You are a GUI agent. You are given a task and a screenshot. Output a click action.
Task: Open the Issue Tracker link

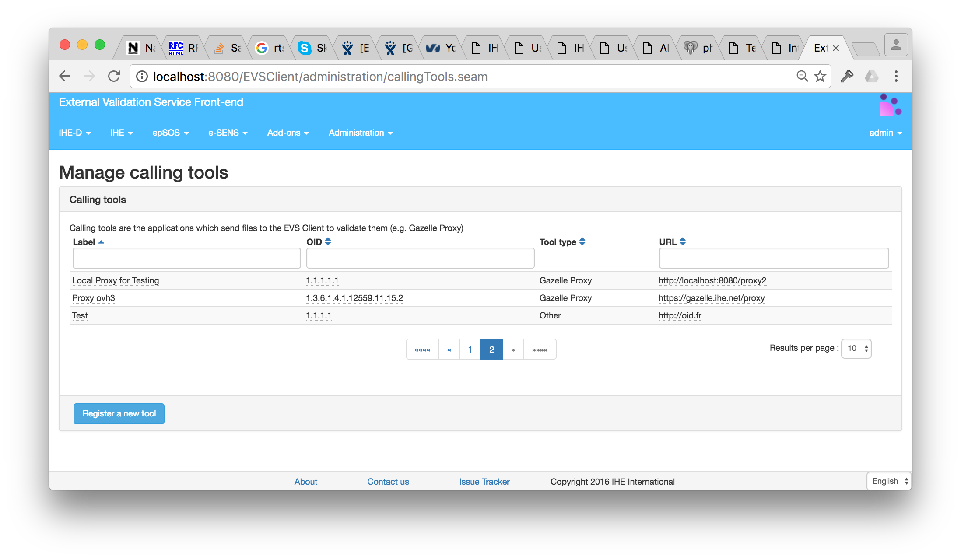[484, 481]
